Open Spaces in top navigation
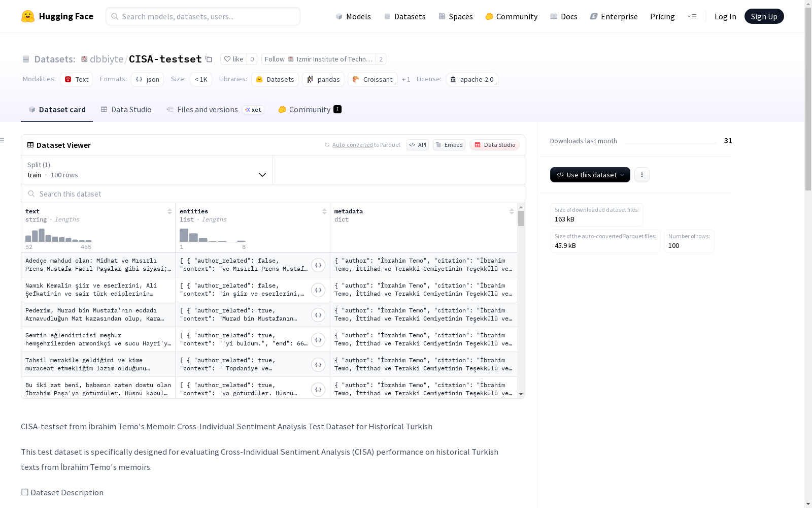 point(456,16)
